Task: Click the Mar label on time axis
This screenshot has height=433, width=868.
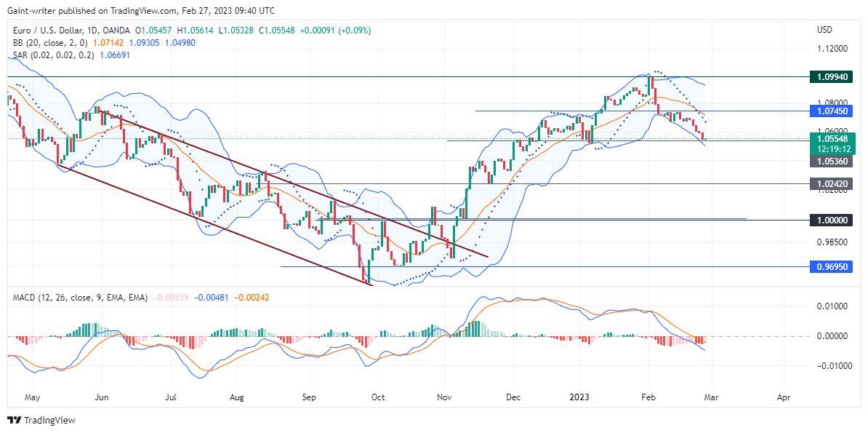Action: 713,397
